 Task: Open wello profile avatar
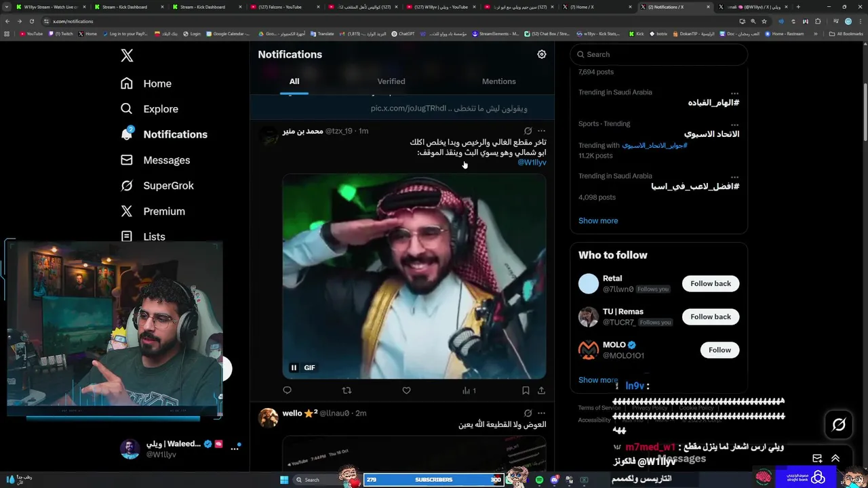(269, 418)
